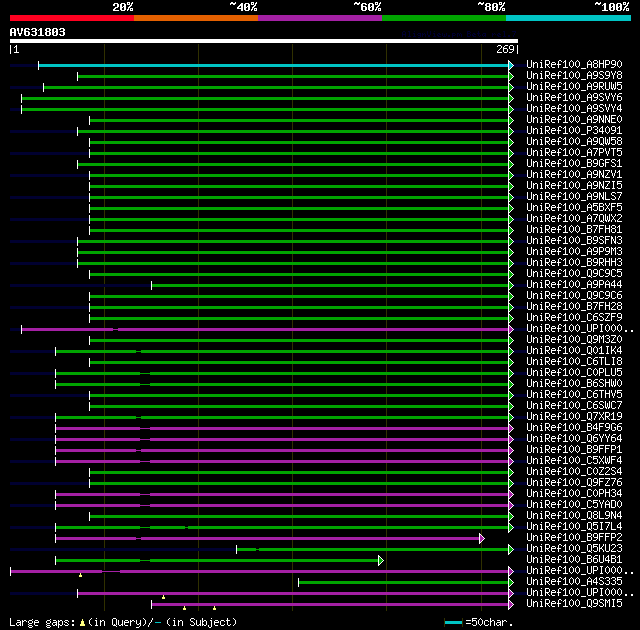This screenshot has height=630, width=640.
Task: Select the white AV631803 query sequence bar
Action: [264, 41]
